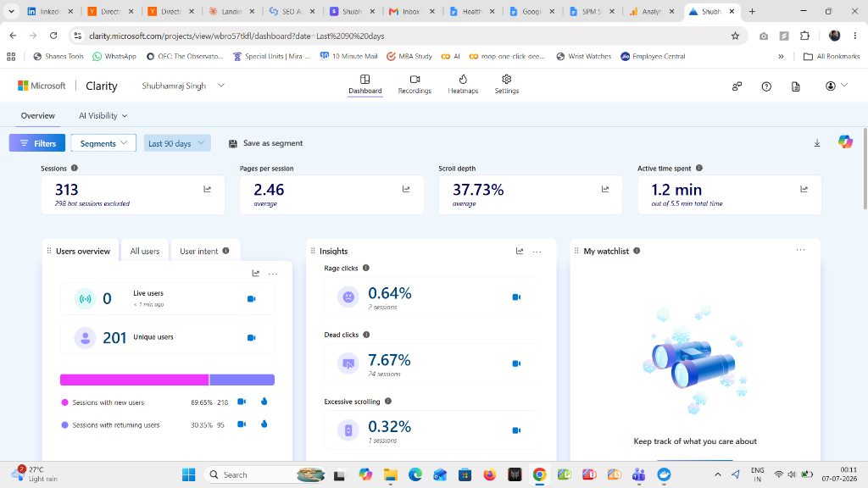Open the Users overview trend chart
Viewport: 868px width, 488px height.
pyautogui.click(x=256, y=274)
